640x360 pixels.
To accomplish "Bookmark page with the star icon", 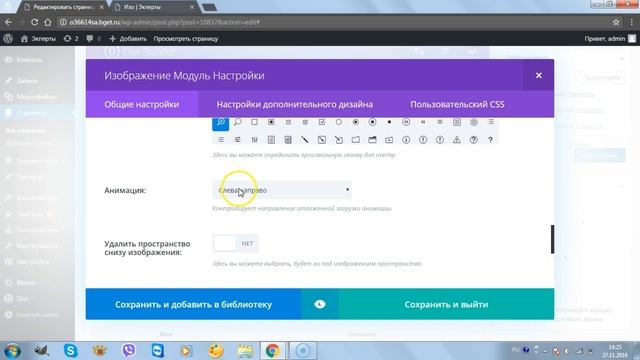I will (616, 22).
